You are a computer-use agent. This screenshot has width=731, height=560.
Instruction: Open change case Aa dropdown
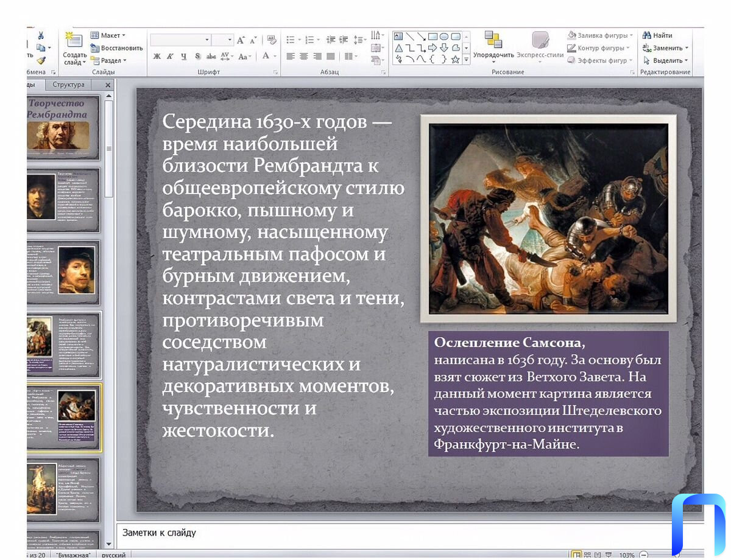pos(245,56)
